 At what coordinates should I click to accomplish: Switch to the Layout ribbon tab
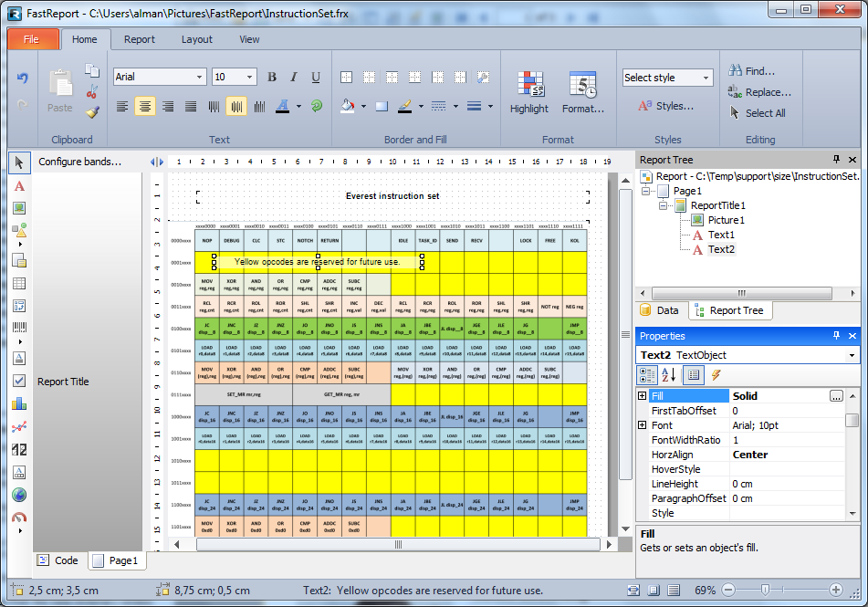(x=196, y=39)
